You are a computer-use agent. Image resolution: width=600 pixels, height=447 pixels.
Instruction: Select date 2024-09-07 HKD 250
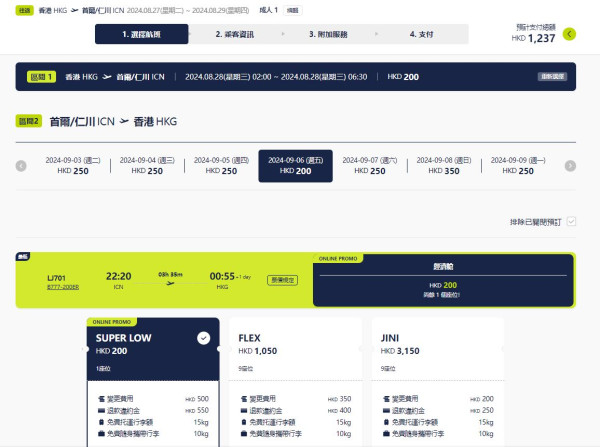(x=370, y=166)
